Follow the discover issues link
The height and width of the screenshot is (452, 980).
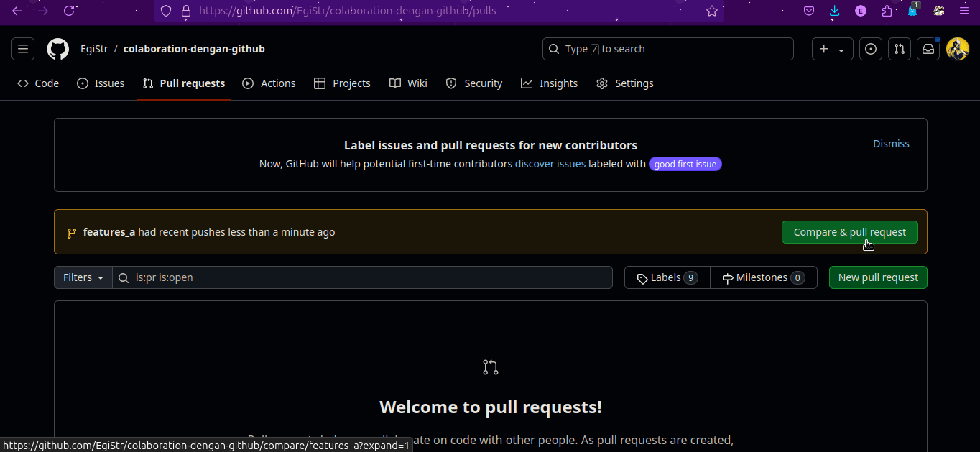pos(550,164)
